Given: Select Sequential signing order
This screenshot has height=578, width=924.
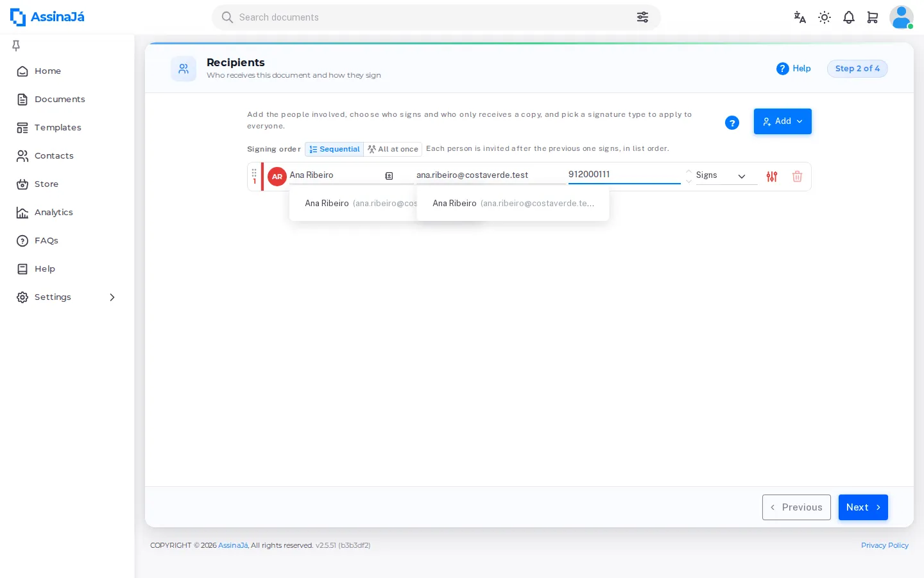Looking at the screenshot, I should pyautogui.click(x=334, y=149).
